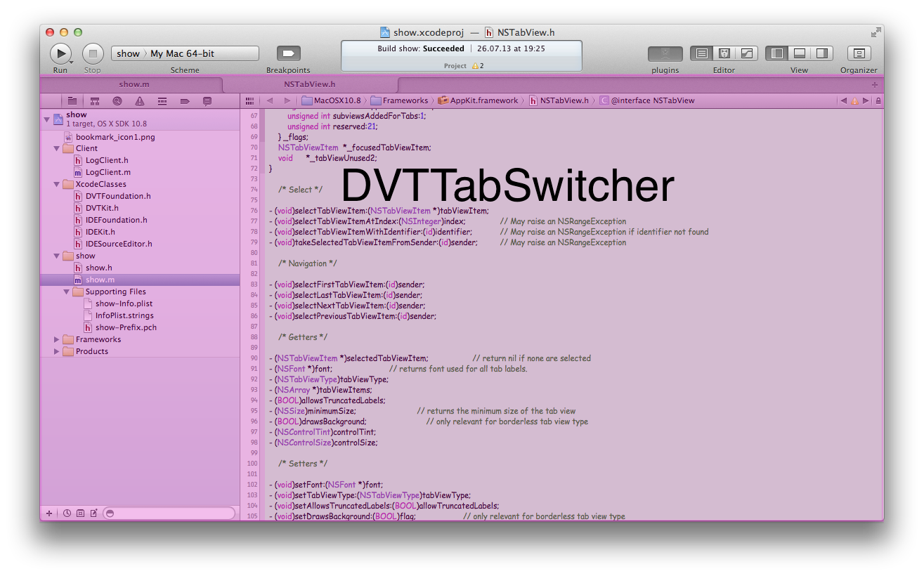
Task: Jump to the next issue arrow
Action: (866, 100)
